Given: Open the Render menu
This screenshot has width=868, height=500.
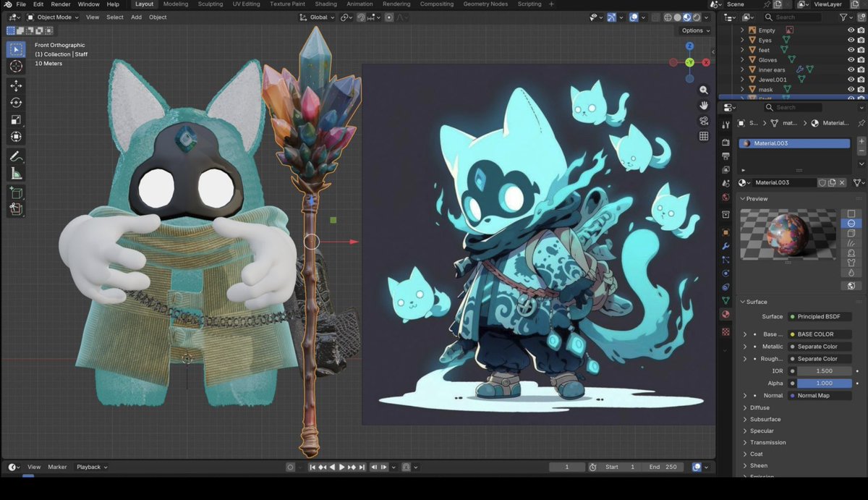Looking at the screenshot, I should [61, 4].
